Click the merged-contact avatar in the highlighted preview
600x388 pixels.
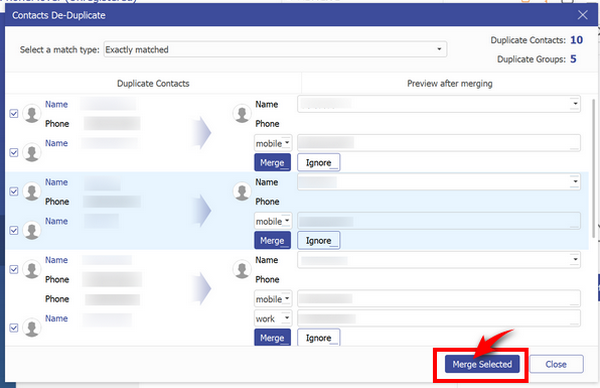click(242, 191)
